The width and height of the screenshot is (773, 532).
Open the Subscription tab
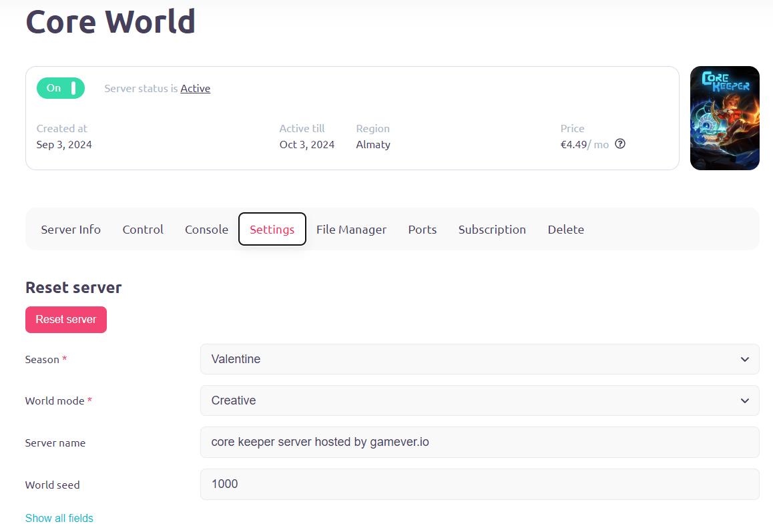(x=492, y=229)
